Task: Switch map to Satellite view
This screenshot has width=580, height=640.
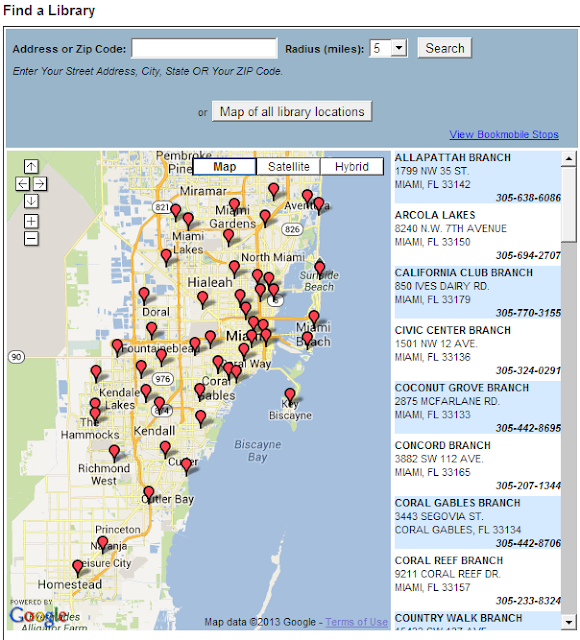Action: pyautogui.click(x=289, y=167)
